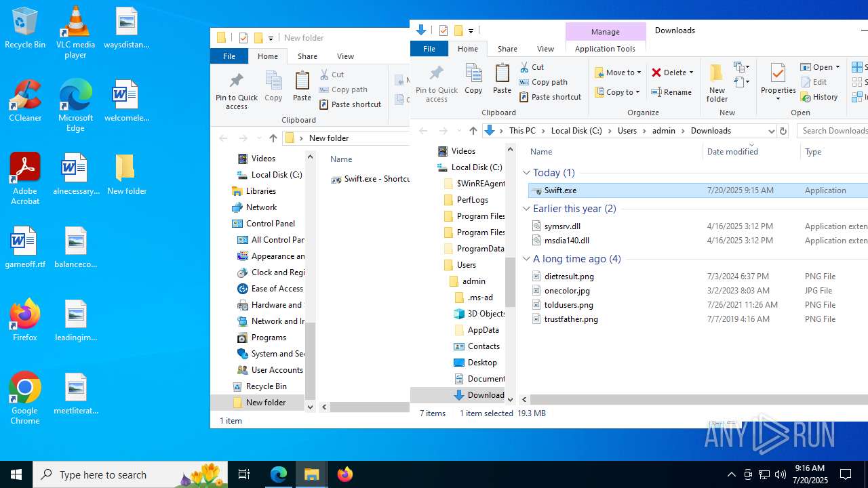Open Adobe Acrobat desktop icon

25,179
